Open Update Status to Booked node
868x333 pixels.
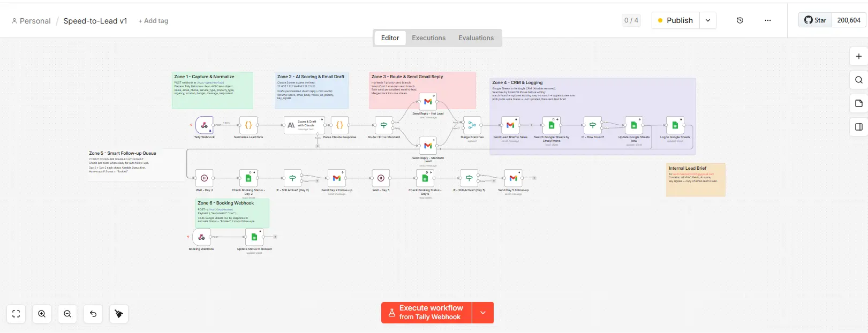(254, 237)
